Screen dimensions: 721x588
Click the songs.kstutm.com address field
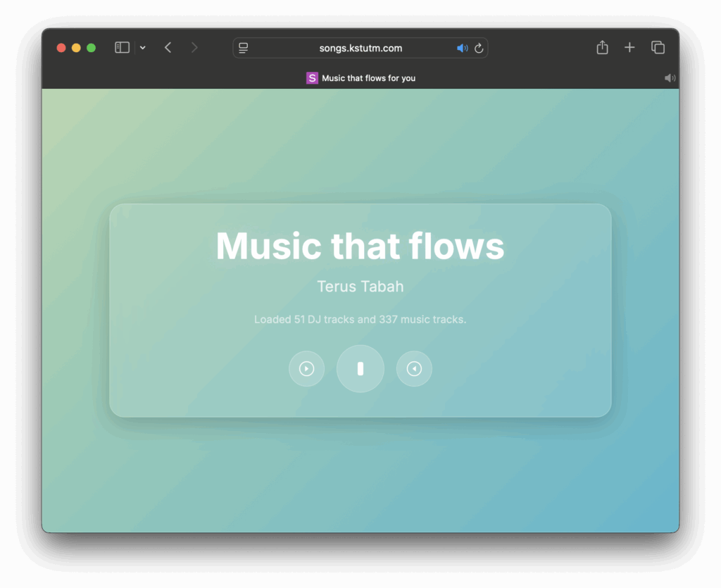point(360,48)
